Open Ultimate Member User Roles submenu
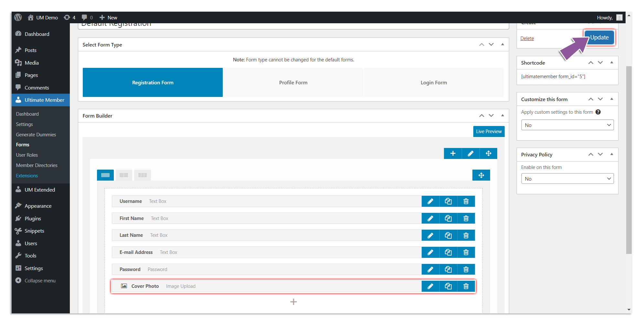The width and height of the screenshot is (644, 325). point(27,155)
